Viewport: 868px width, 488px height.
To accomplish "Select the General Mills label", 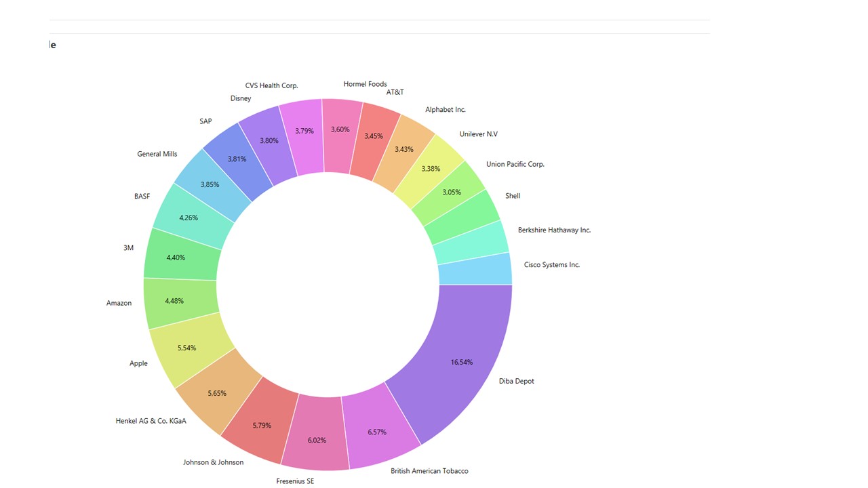I will (x=157, y=154).
